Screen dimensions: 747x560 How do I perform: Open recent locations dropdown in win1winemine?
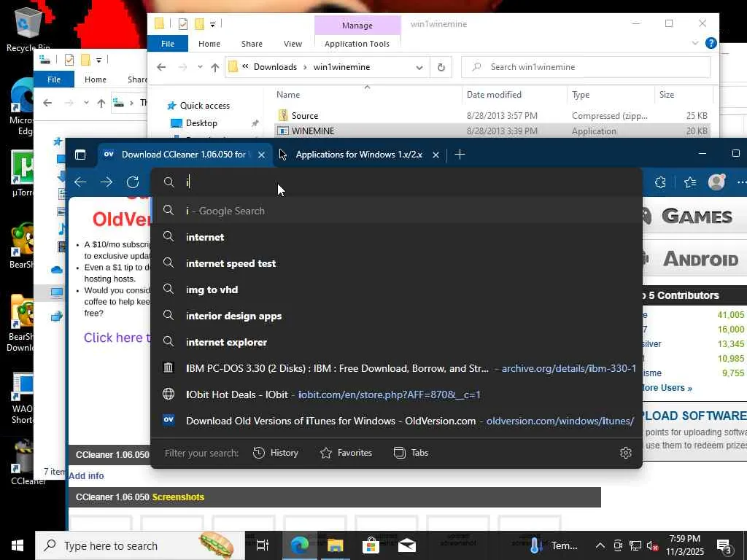[x=200, y=67]
